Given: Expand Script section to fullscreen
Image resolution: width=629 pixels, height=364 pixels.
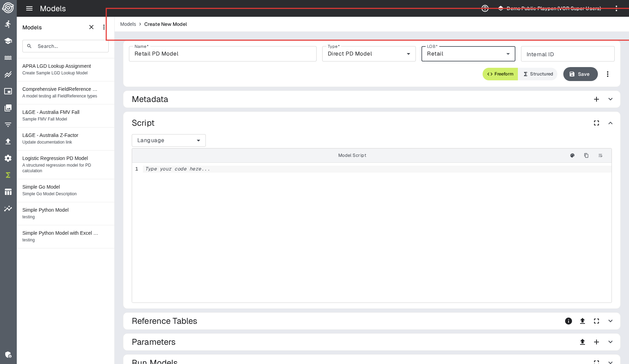Looking at the screenshot, I should click(x=596, y=123).
